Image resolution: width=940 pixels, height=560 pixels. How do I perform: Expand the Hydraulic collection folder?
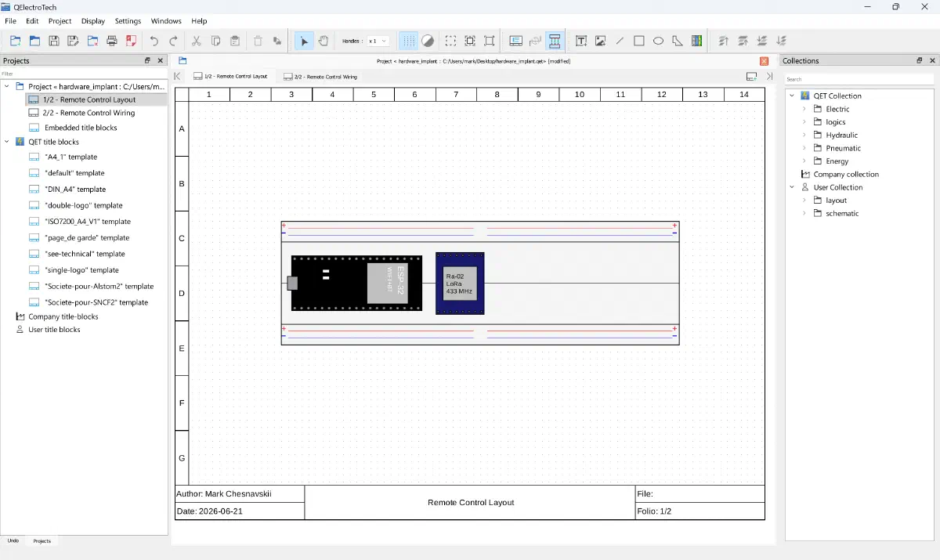click(804, 135)
